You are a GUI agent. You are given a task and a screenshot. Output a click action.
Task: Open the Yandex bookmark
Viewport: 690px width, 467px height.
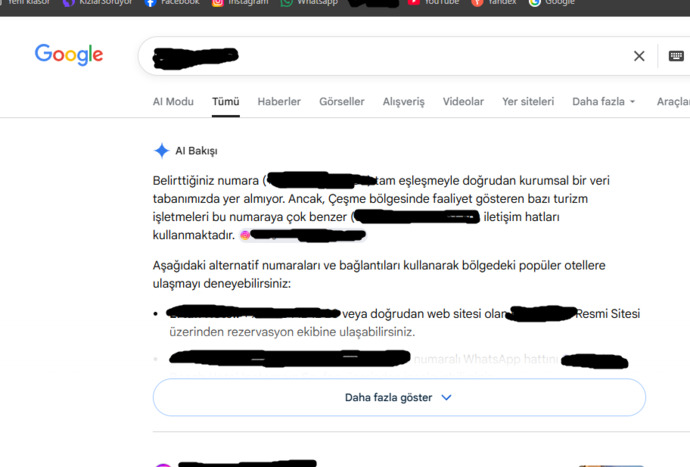pos(494,3)
